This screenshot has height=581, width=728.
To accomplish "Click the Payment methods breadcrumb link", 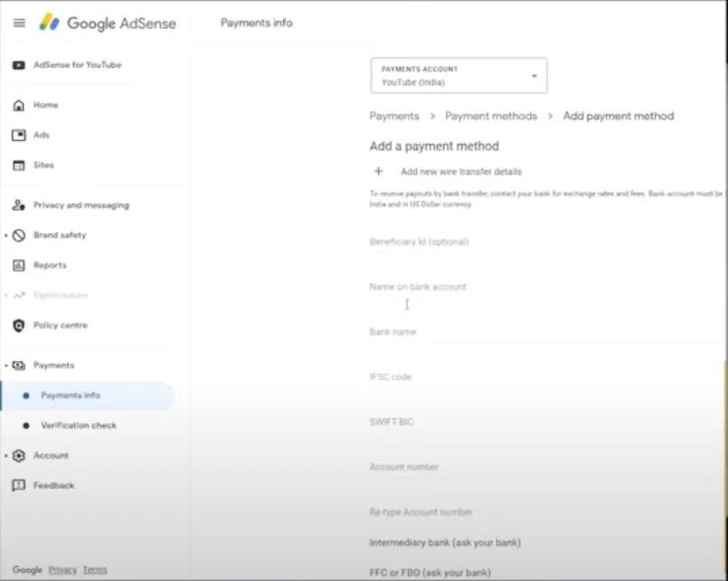I will pyautogui.click(x=490, y=116).
